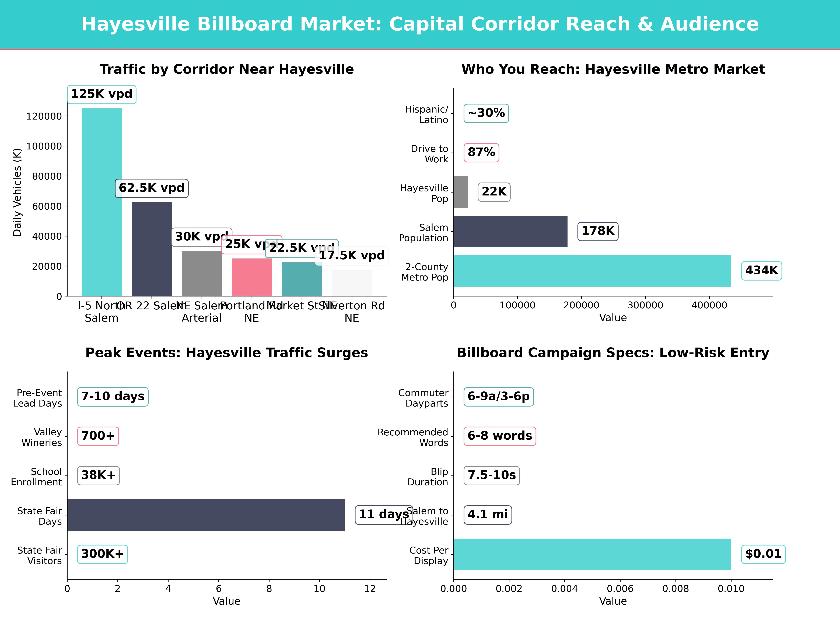Viewport: 840px width, 630px height.
Task: Click the '22K' Hayesville Pop value
Action: pos(494,192)
